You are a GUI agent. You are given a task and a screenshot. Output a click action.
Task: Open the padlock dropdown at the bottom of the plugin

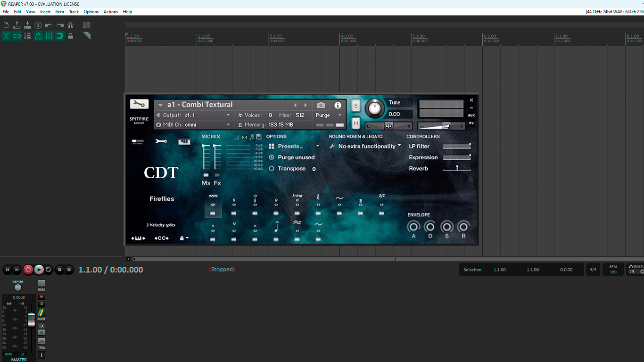point(184,238)
